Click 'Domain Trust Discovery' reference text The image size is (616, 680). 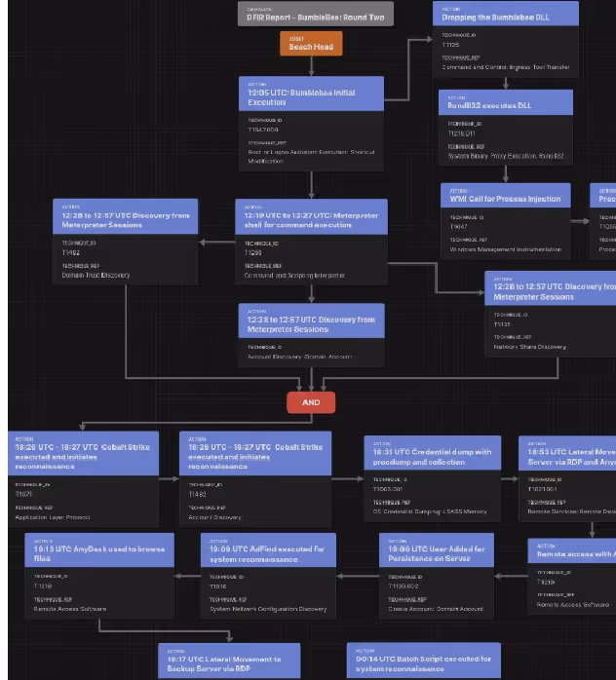coord(96,275)
